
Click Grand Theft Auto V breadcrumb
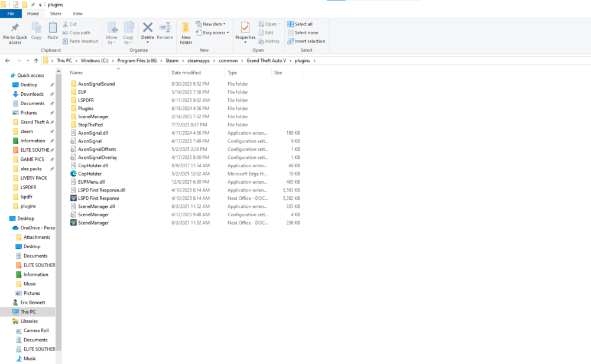click(x=266, y=61)
